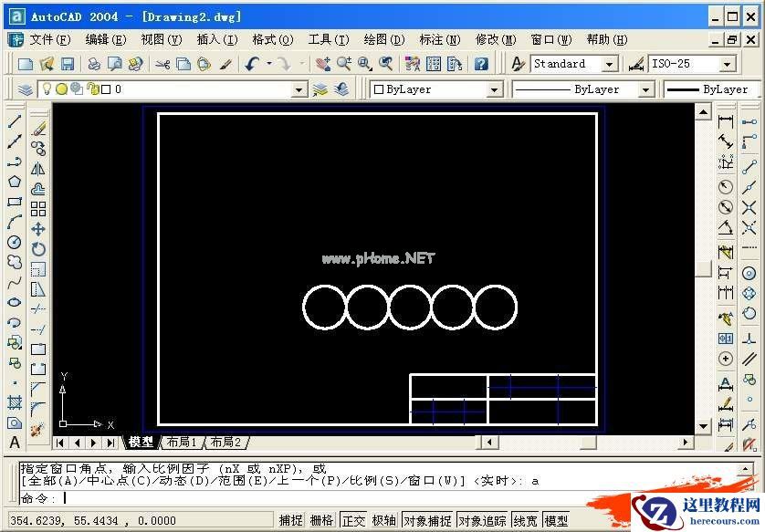Click vertical scrollbar down arrow
Image resolution: width=765 pixels, height=532 pixels.
[x=703, y=426]
